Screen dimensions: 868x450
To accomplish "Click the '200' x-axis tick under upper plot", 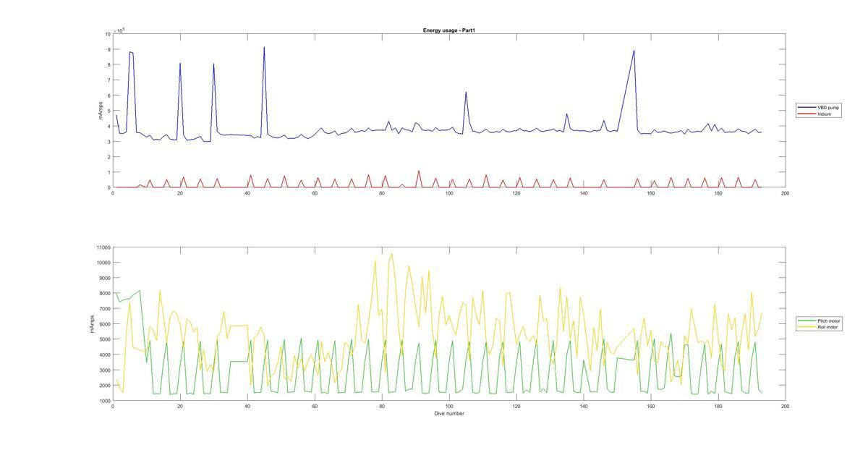I will [785, 193].
